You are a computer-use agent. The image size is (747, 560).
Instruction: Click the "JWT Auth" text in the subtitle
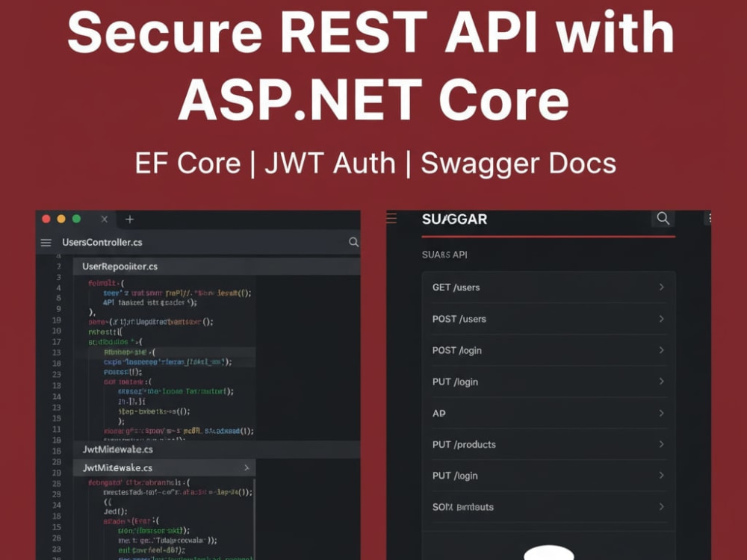pos(330,164)
